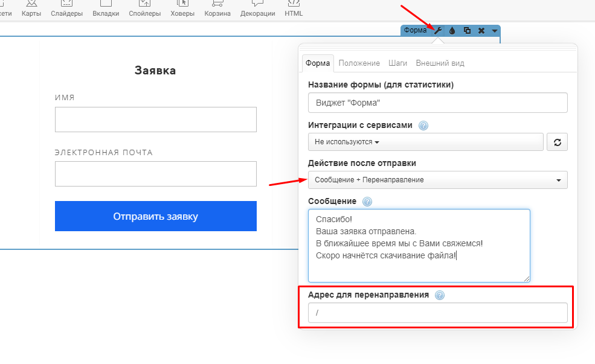Click the Название формы text field
595x364 pixels.
[437, 103]
